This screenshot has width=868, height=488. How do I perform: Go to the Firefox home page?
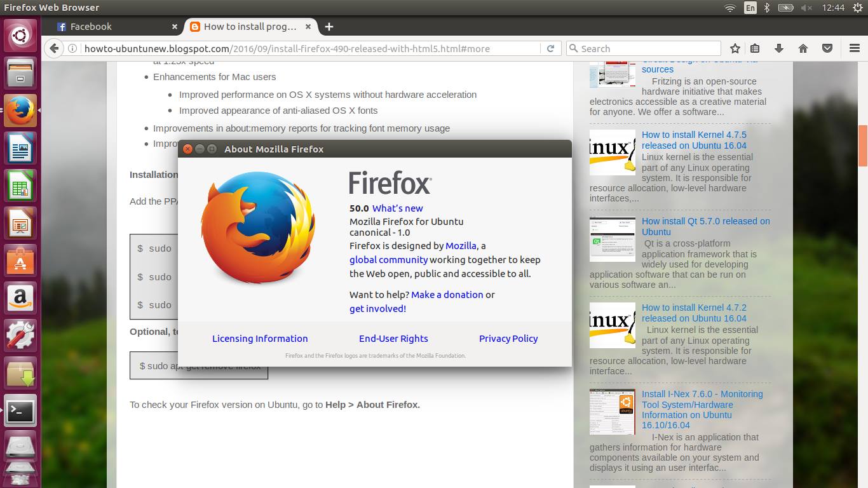[803, 48]
